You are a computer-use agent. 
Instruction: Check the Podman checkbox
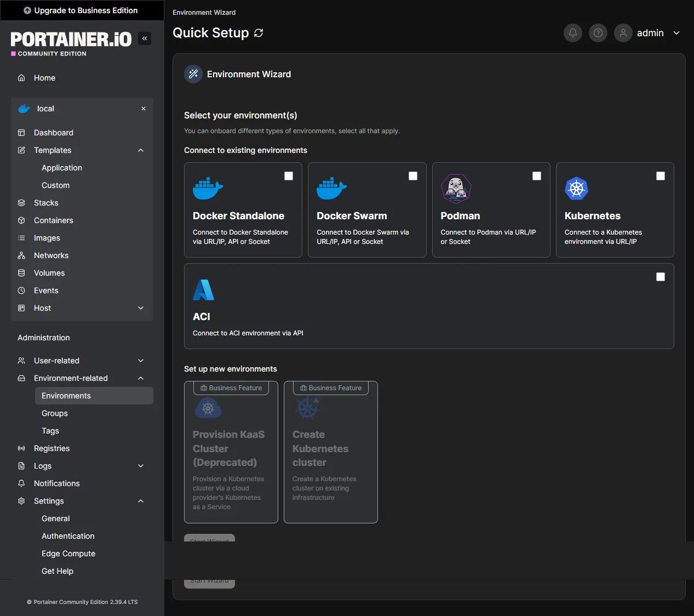tap(537, 176)
